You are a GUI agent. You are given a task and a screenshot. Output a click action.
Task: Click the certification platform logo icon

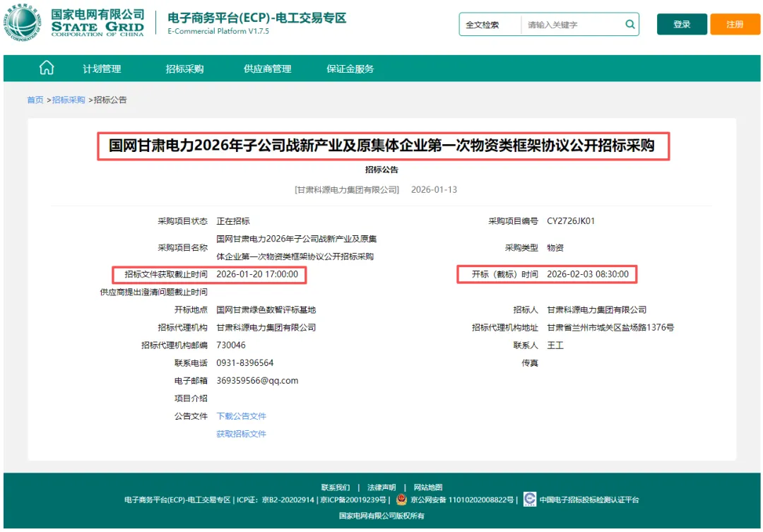click(529, 499)
